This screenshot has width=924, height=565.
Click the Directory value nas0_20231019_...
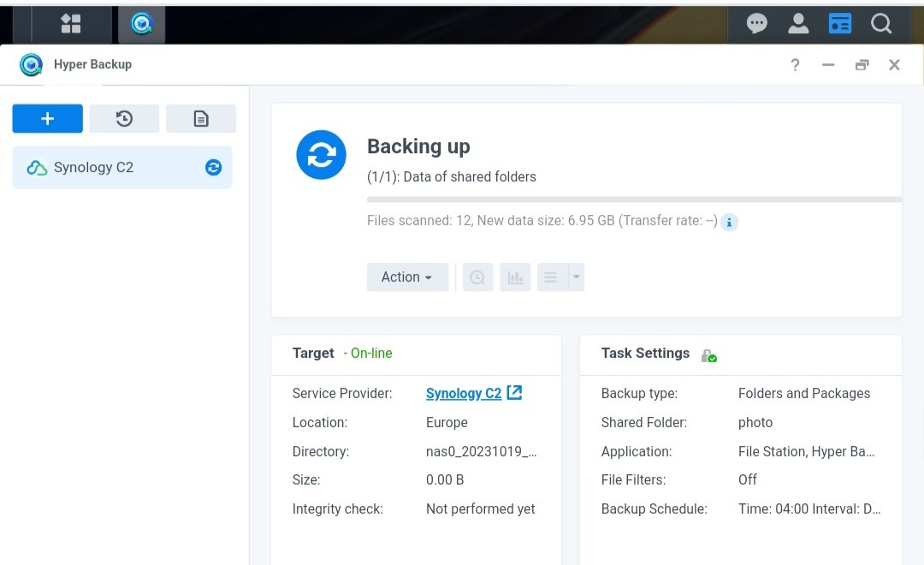pyautogui.click(x=481, y=452)
